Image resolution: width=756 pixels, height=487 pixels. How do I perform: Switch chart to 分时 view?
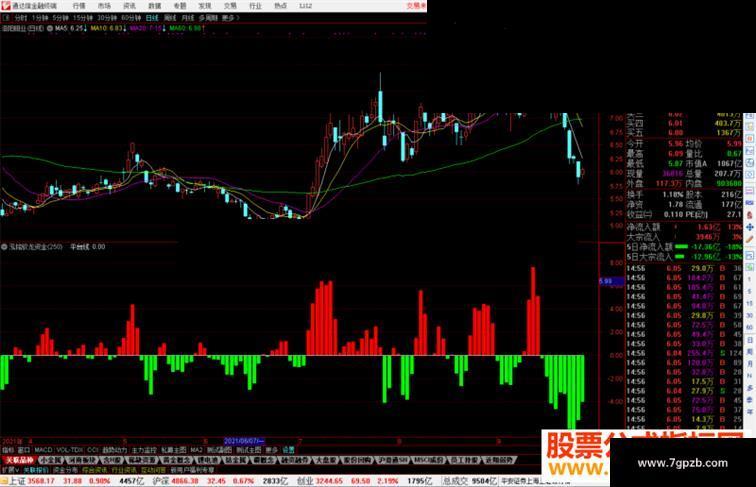click(21, 18)
